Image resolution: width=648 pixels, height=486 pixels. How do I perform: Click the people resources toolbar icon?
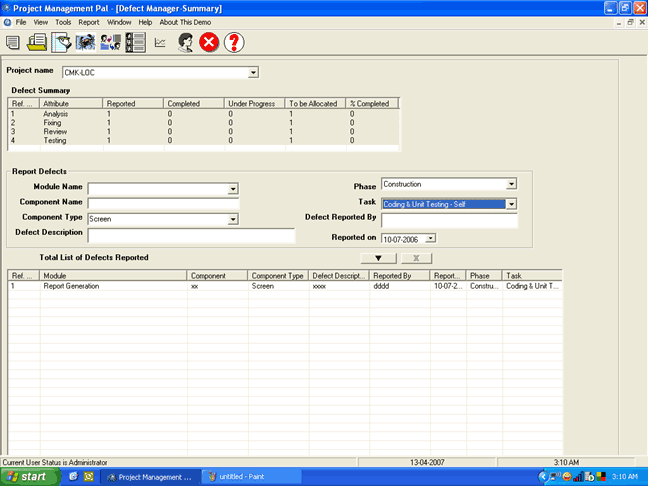click(x=110, y=42)
